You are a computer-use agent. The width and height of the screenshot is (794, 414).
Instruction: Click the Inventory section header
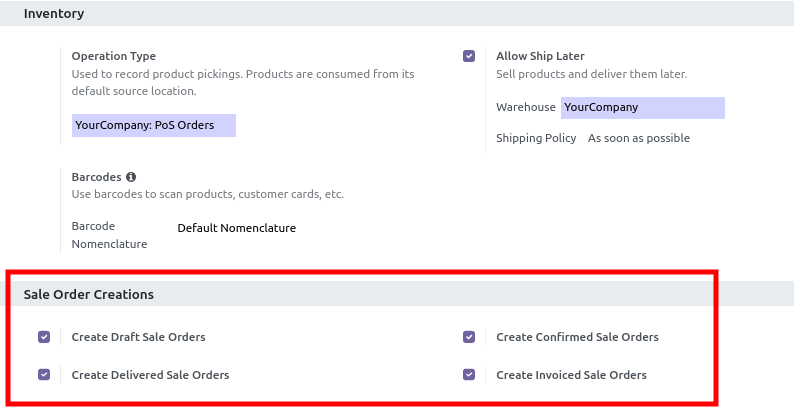click(x=54, y=14)
